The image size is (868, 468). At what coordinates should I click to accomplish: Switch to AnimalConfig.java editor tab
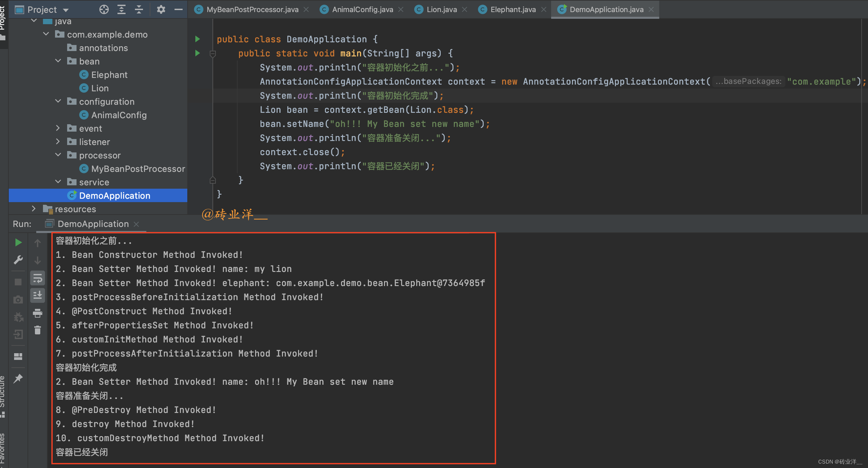tap(362, 9)
